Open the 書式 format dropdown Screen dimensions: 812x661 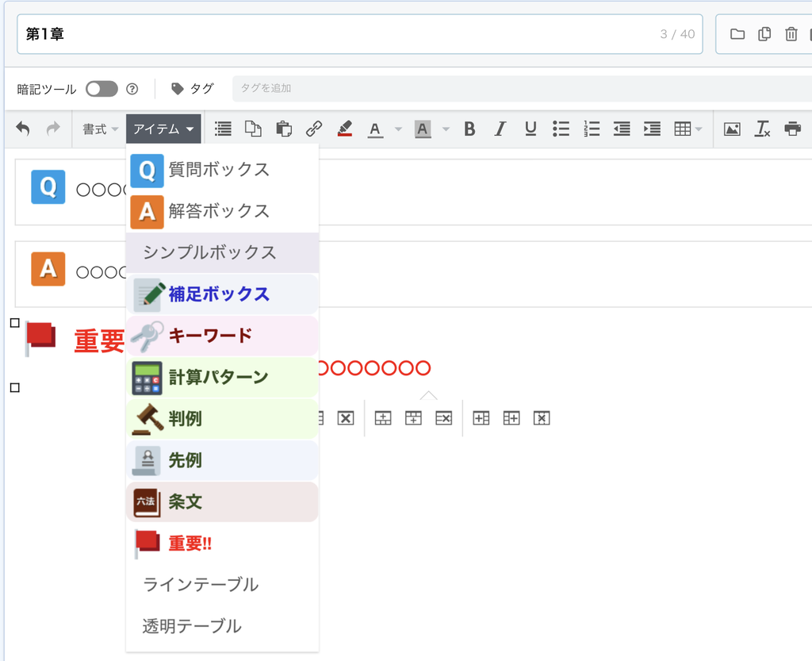click(x=101, y=129)
